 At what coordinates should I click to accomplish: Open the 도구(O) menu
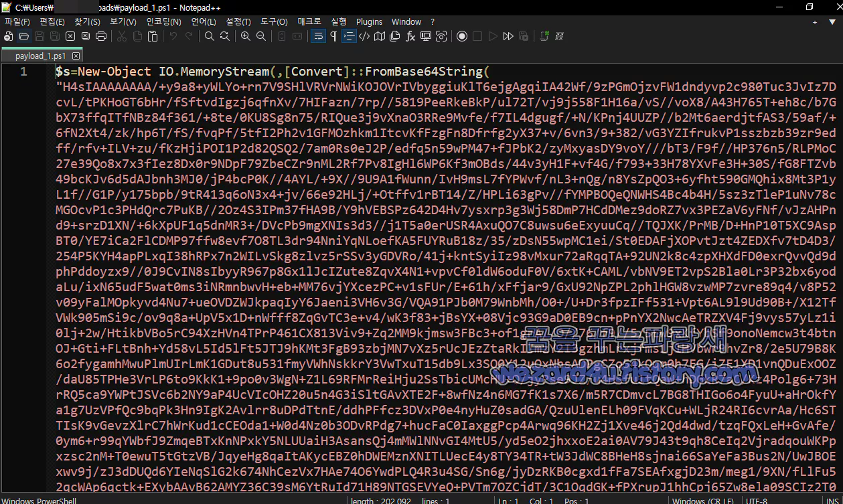point(275,21)
